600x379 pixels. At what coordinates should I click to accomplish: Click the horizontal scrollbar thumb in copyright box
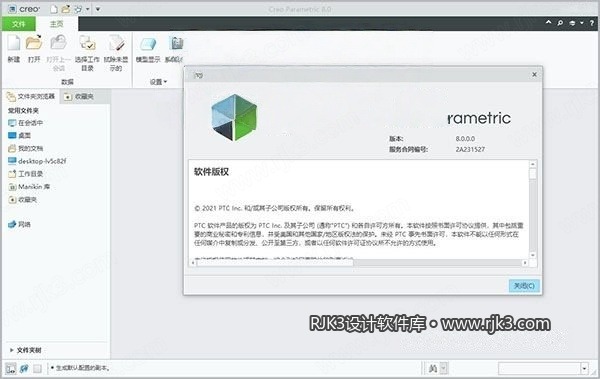coord(275,263)
